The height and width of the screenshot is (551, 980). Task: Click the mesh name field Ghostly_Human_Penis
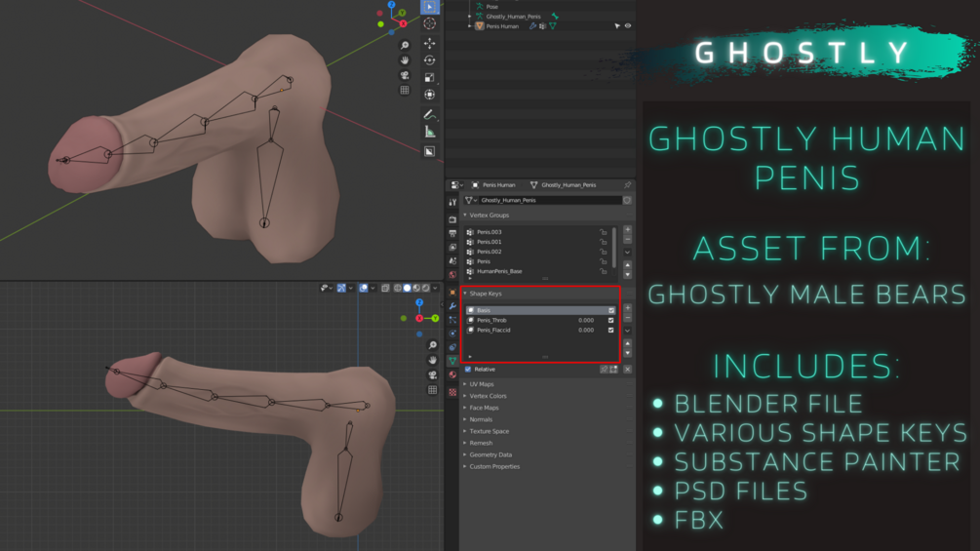tap(550, 200)
